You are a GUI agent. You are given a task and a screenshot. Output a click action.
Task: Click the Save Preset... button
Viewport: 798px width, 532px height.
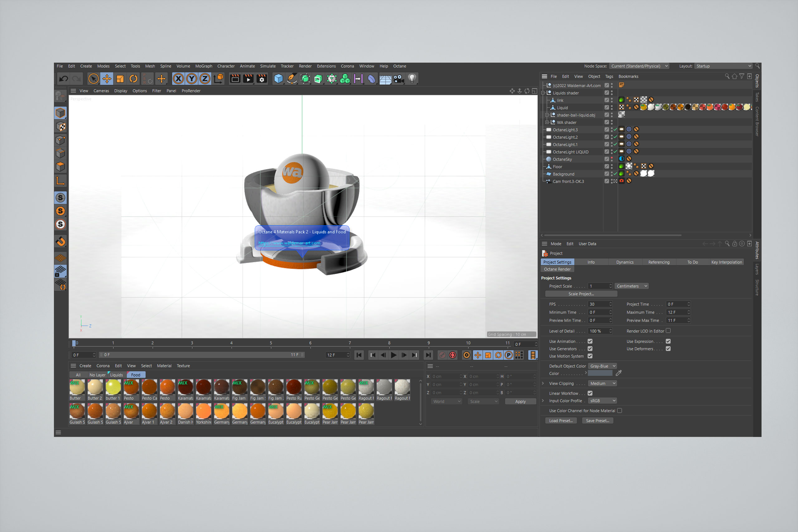point(597,421)
